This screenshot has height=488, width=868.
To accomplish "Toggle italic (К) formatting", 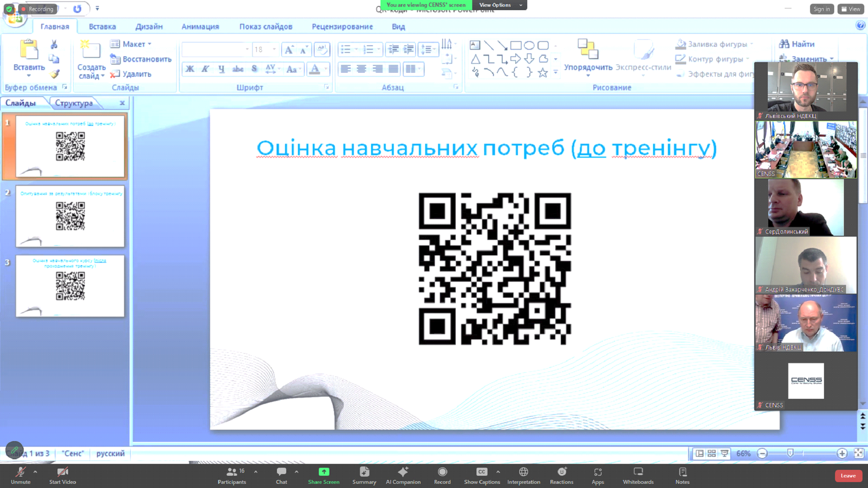I will pos(205,69).
